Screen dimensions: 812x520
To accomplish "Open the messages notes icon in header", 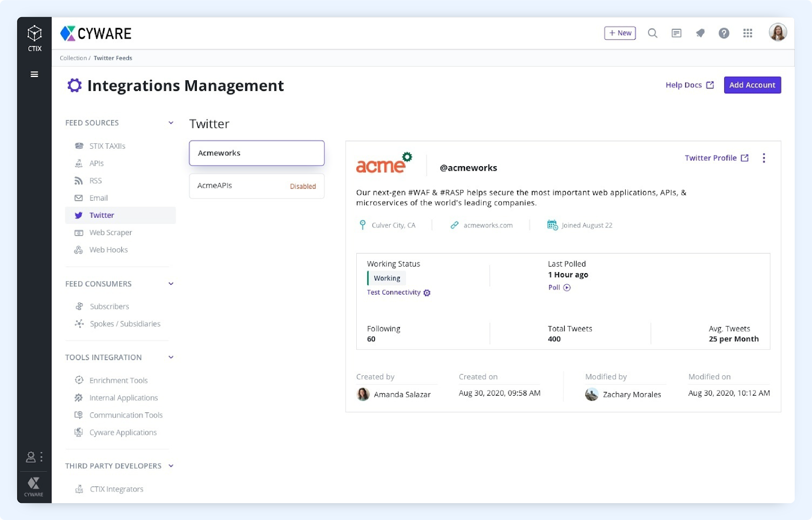I will pos(676,33).
